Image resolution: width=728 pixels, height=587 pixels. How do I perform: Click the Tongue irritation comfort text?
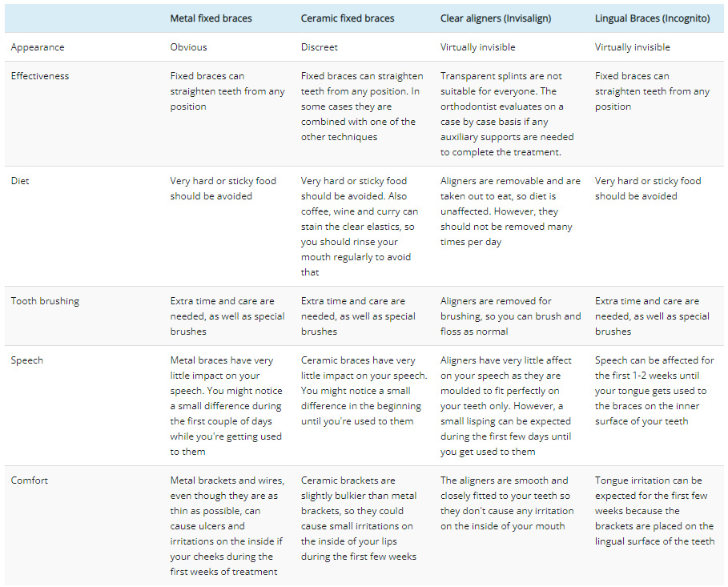point(654,511)
